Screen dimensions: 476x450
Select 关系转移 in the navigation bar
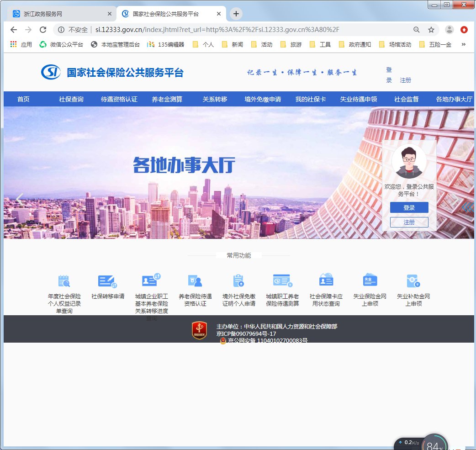click(x=215, y=99)
